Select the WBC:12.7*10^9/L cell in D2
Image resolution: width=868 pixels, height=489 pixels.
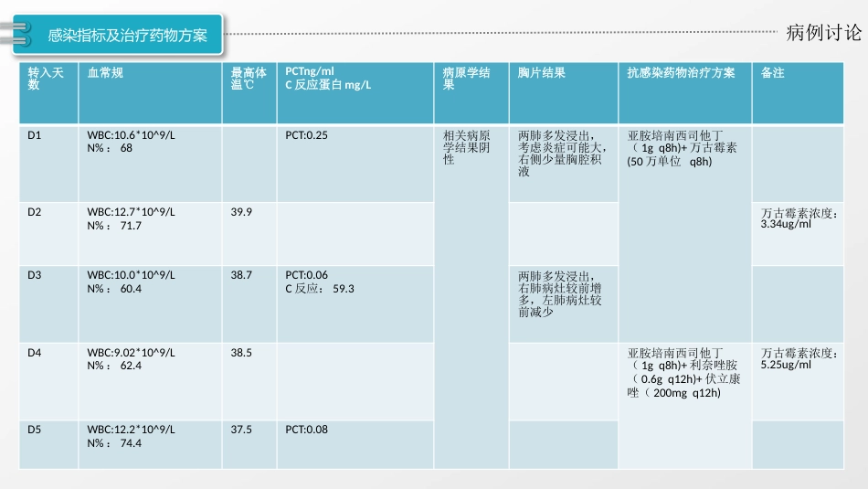point(150,234)
